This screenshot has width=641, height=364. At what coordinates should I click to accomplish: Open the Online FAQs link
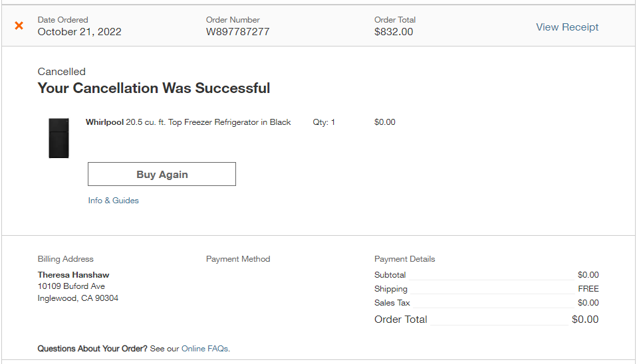[x=205, y=349]
